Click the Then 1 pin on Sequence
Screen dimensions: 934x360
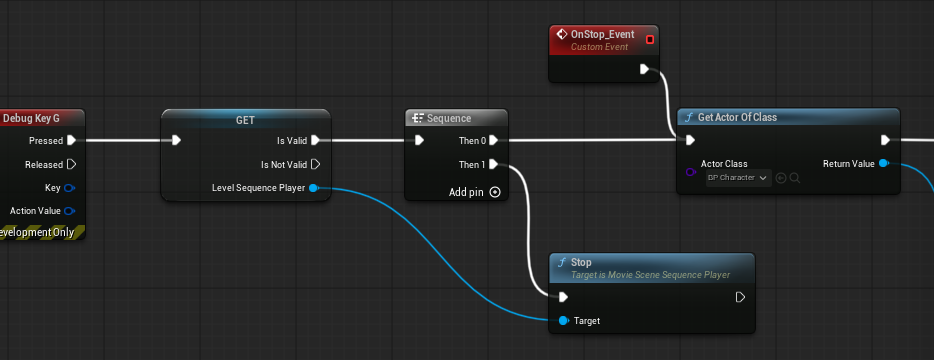point(493,165)
